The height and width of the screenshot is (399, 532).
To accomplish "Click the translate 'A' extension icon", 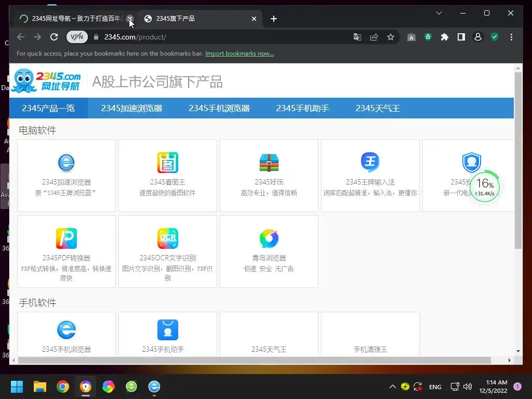I will (x=411, y=37).
